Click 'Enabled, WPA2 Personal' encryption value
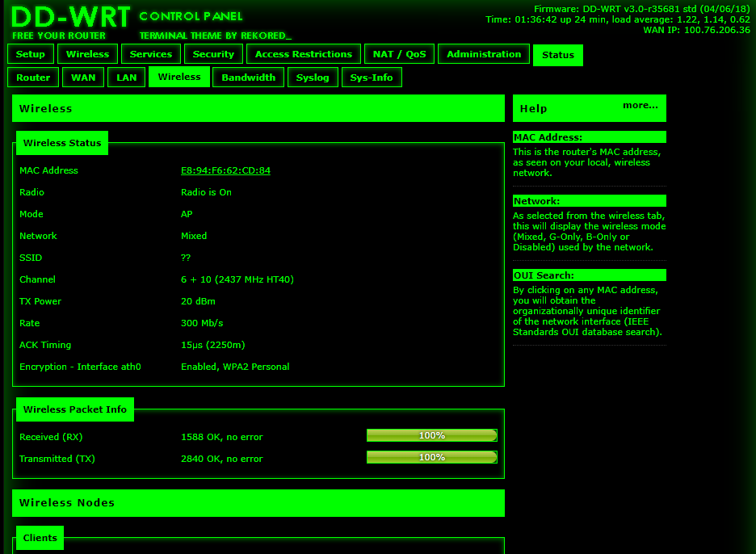Image resolution: width=756 pixels, height=554 pixels. [x=235, y=367]
